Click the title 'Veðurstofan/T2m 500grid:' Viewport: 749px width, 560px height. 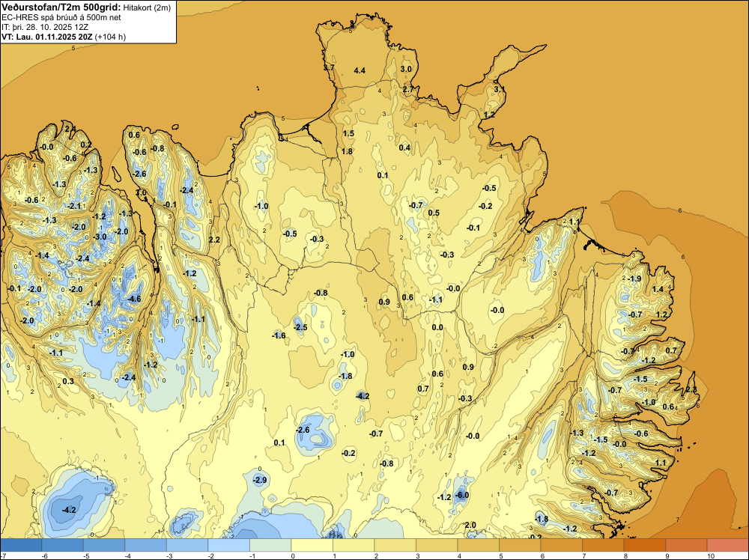(61, 7)
